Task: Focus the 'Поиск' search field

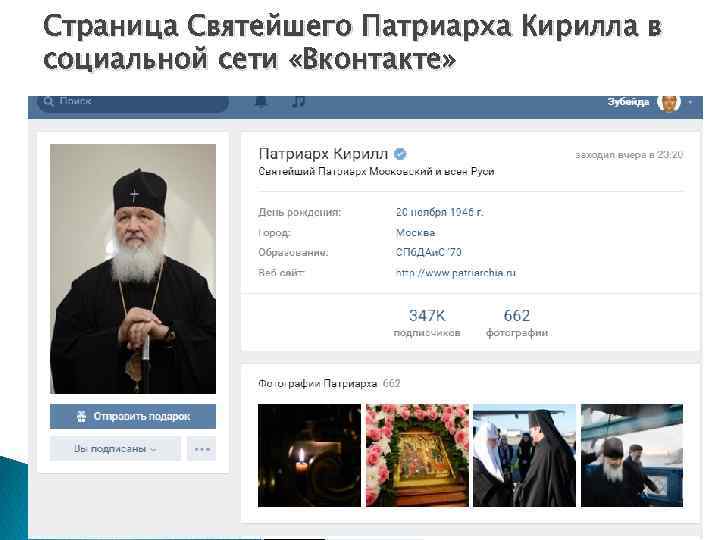Action: pos(133,103)
